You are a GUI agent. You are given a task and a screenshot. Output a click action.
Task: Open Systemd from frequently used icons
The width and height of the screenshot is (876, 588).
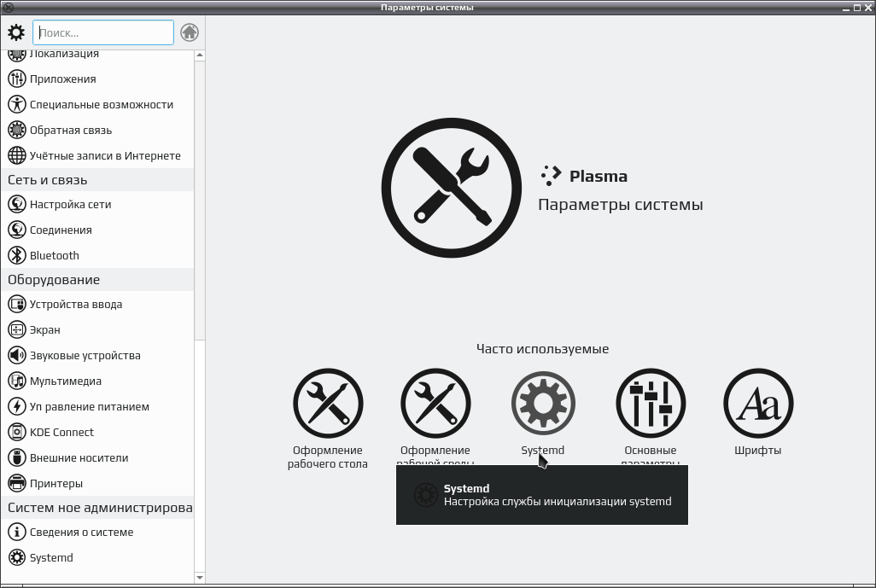tap(543, 403)
